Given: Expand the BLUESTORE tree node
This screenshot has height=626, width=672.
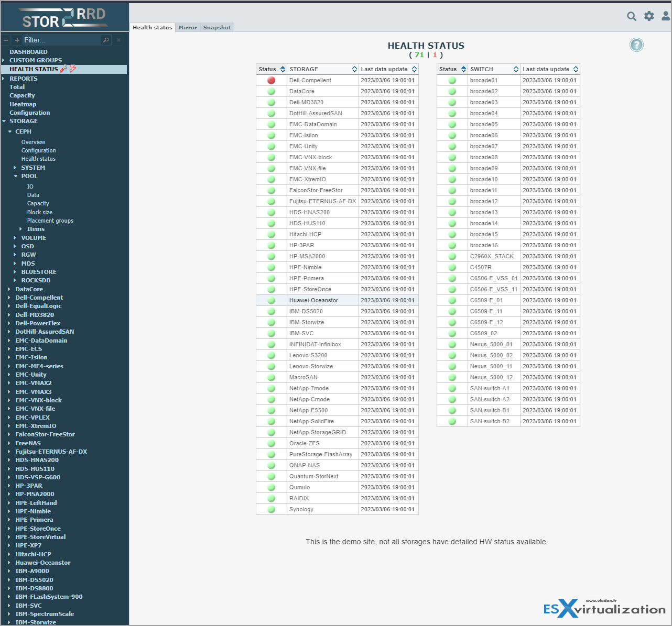Looking at the screenshot, I should [x=15, y=272].
